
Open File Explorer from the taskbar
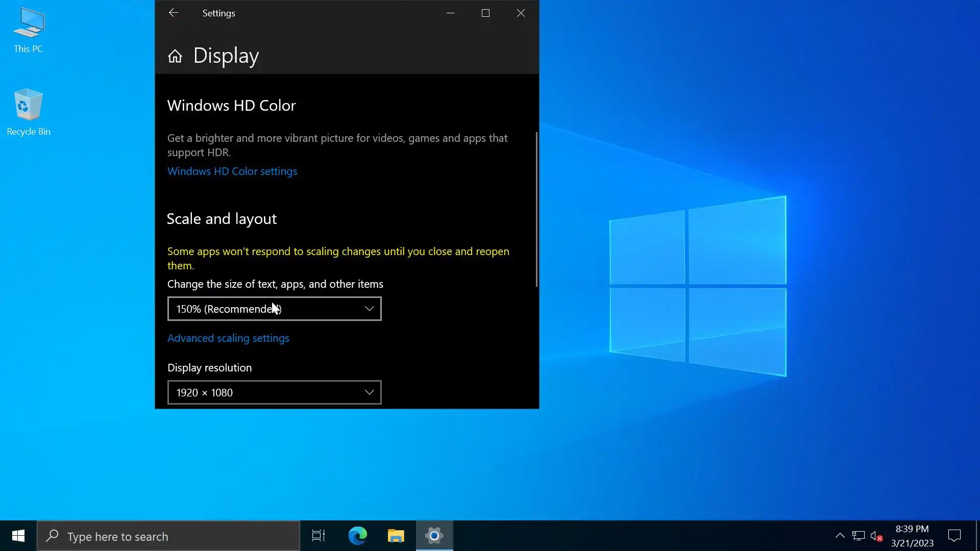(396, 536)
